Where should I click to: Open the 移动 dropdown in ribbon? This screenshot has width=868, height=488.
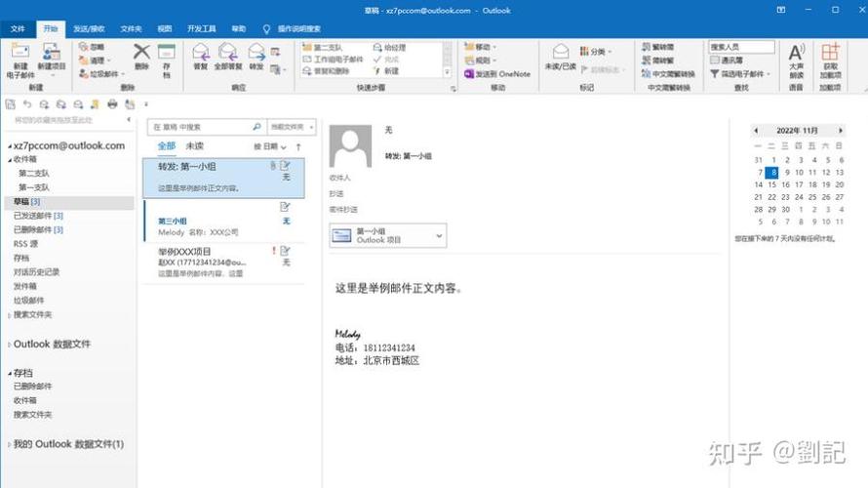[x=481, y=47]
